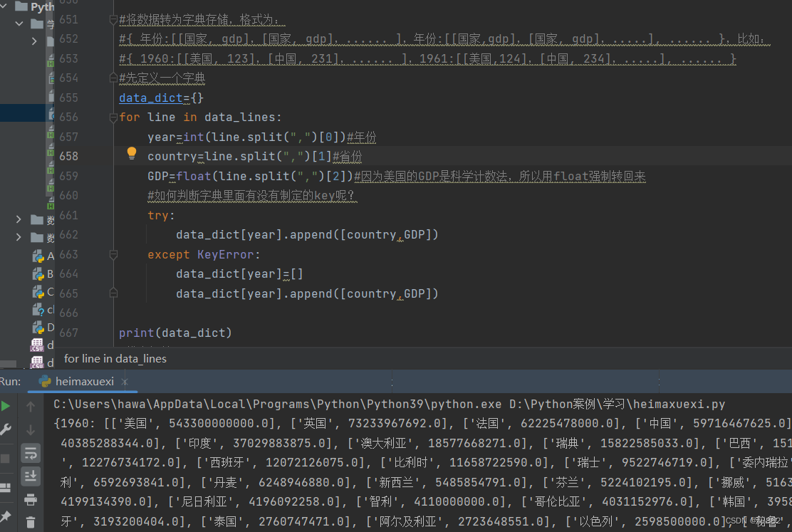
Task: Click the python.exe path in console
Action: [278, 405]
